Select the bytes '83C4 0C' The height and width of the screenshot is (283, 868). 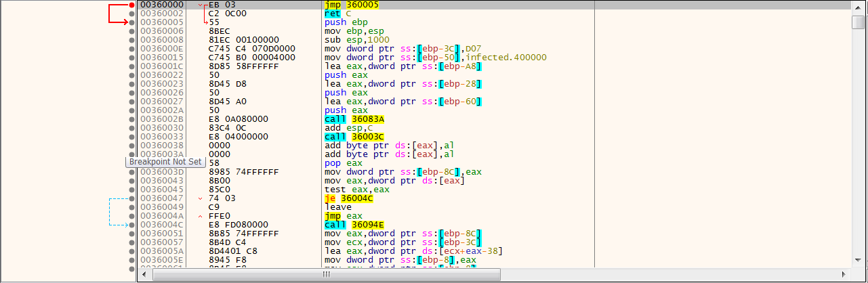tap(228, 128)
